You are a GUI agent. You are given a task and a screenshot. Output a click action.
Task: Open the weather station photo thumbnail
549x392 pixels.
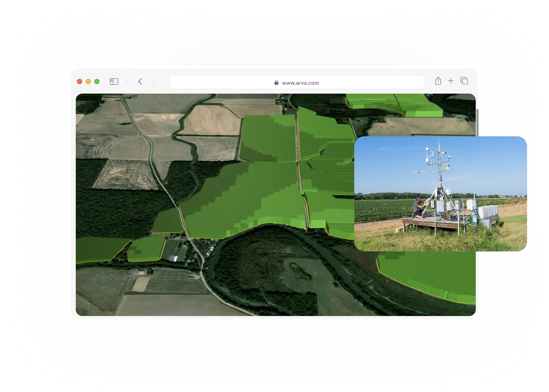tap(440, 194)
